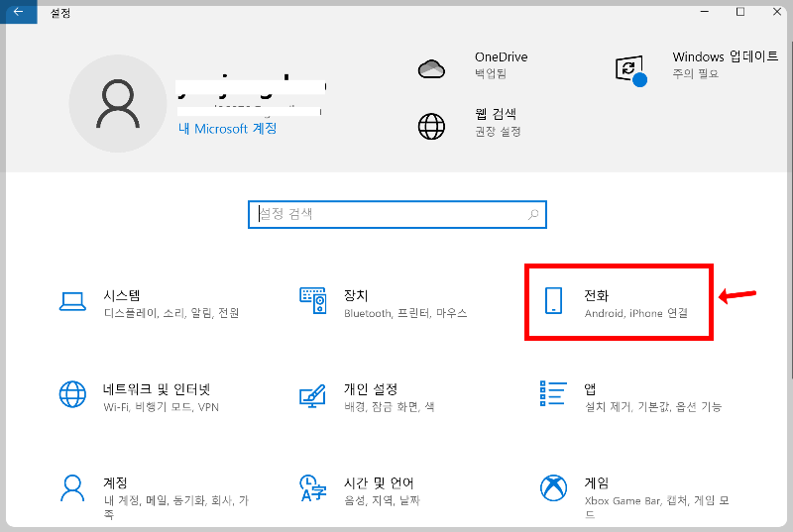Click the 개인 설정 title

[x=371, y=389]
